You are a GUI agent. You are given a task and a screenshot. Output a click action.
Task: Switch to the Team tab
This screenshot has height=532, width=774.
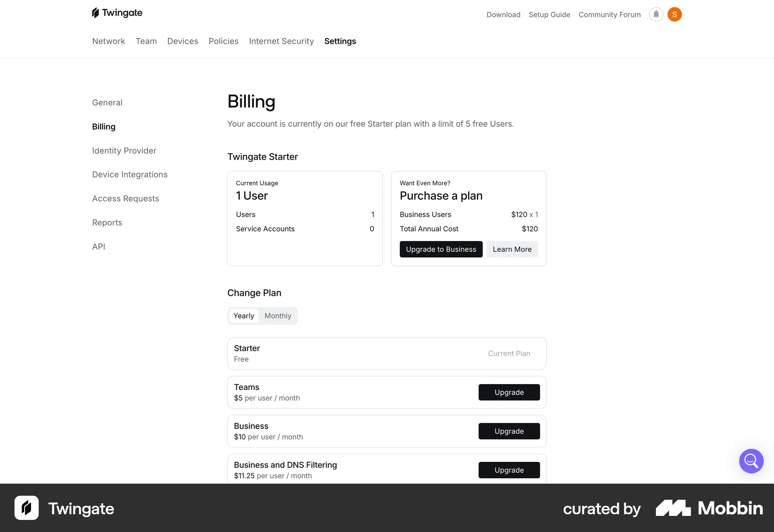point(146,41)
